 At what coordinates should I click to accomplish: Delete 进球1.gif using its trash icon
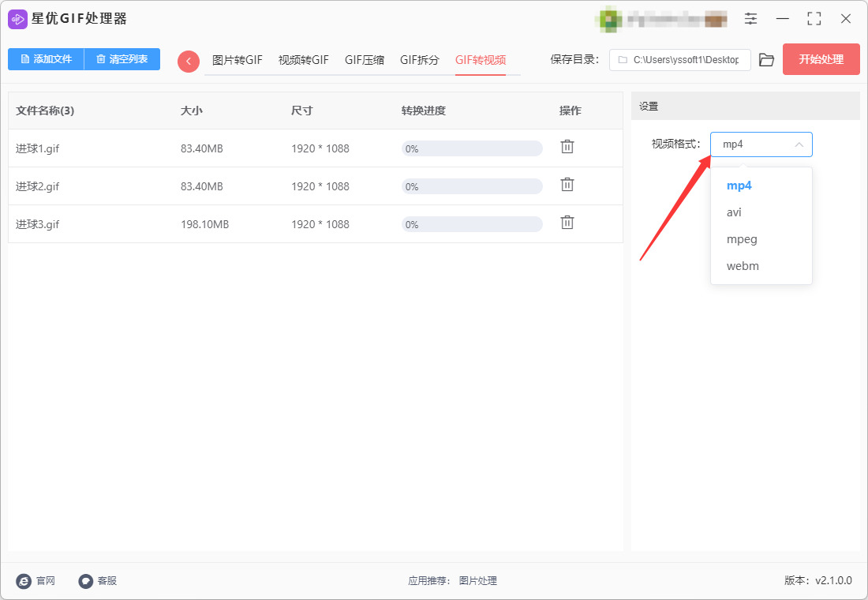(x=567, y=147)
